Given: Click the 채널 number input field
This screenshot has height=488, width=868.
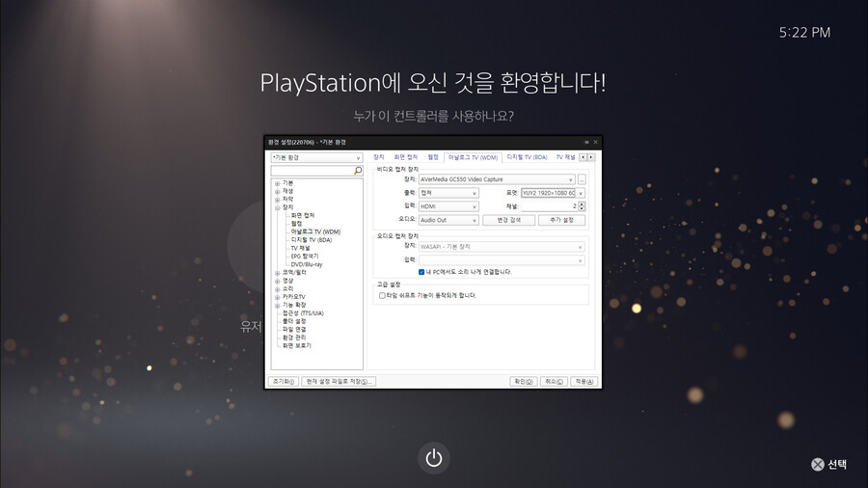Looking at the screenshot, I should [549, 206].
